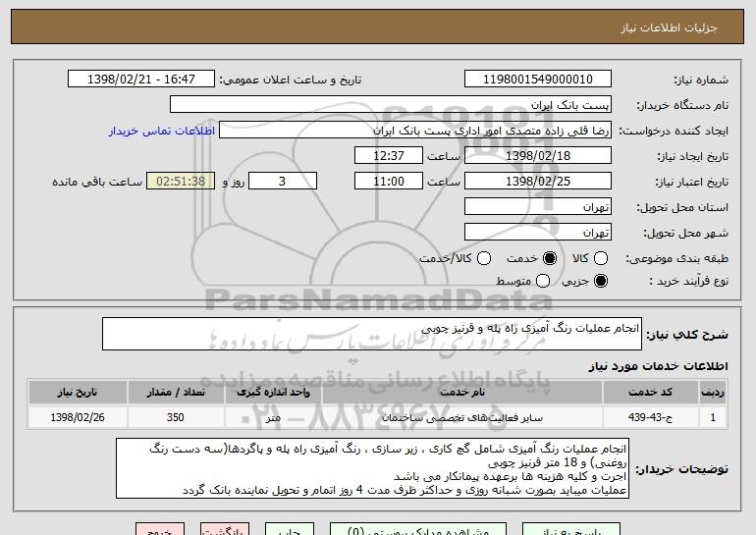Open the اطلاعات تماس خریدار link

coord(162,131)
